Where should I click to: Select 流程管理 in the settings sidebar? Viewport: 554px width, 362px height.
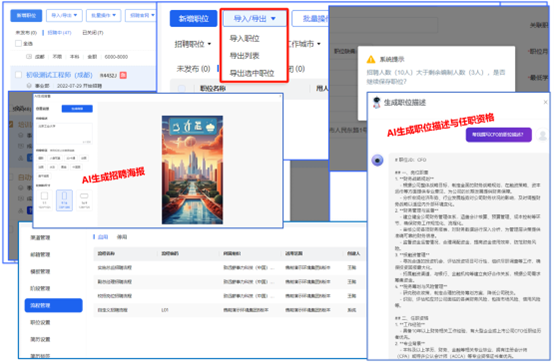(x=53, y=305)
